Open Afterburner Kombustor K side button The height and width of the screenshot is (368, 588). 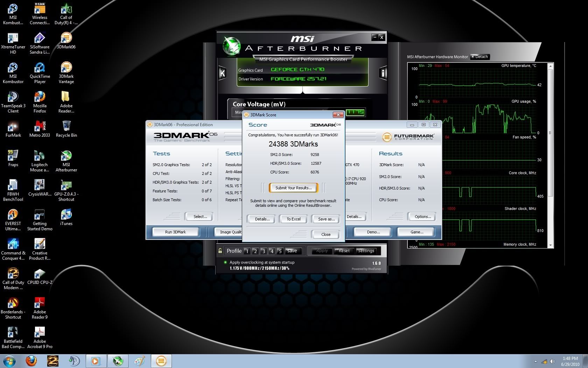(x=222, y=73)
